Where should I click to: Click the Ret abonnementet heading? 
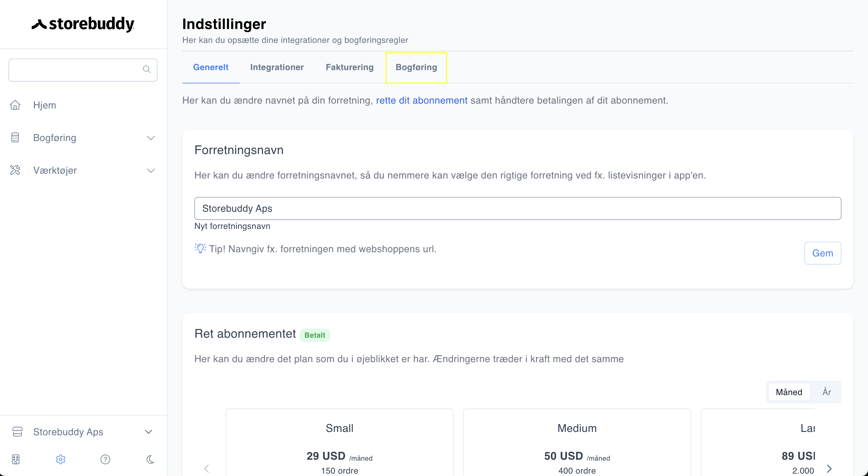coord(245,334)
